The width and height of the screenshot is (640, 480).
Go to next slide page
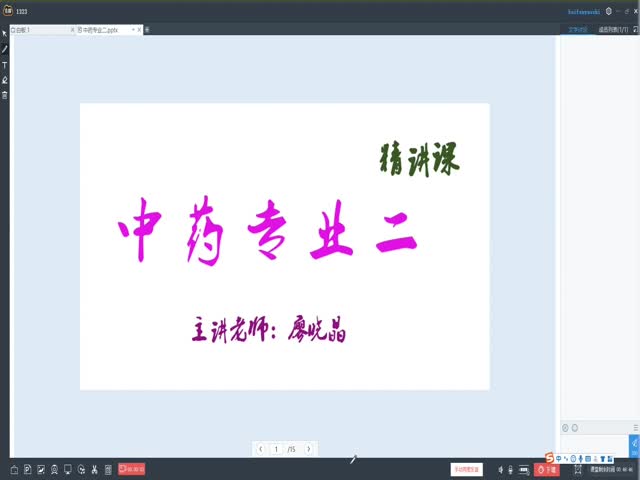click(309, 449)
